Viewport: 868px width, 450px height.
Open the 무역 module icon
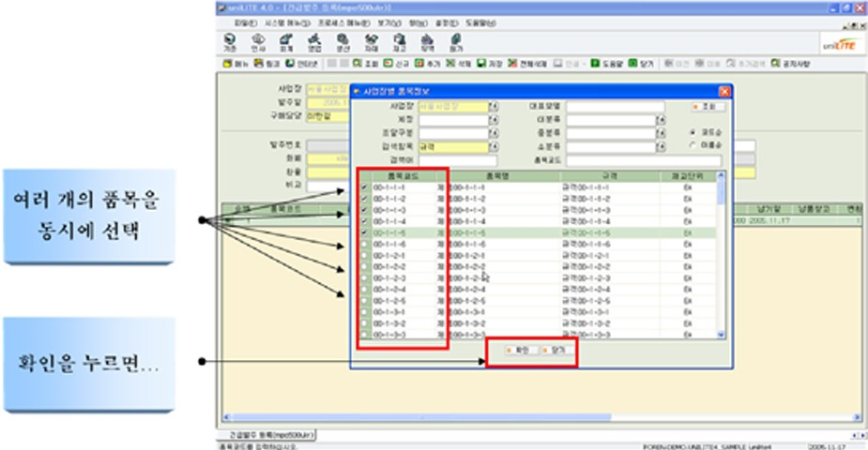pos(427,42)
